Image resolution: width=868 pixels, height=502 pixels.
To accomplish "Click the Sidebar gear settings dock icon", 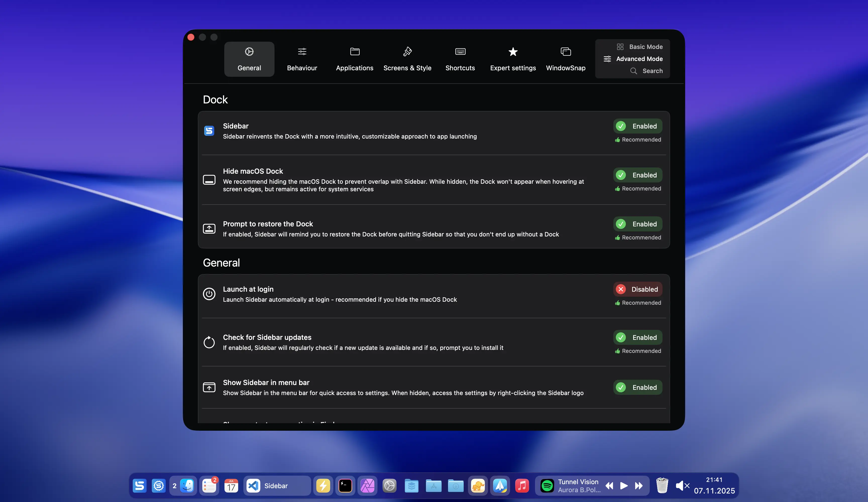I will [158, 485].
